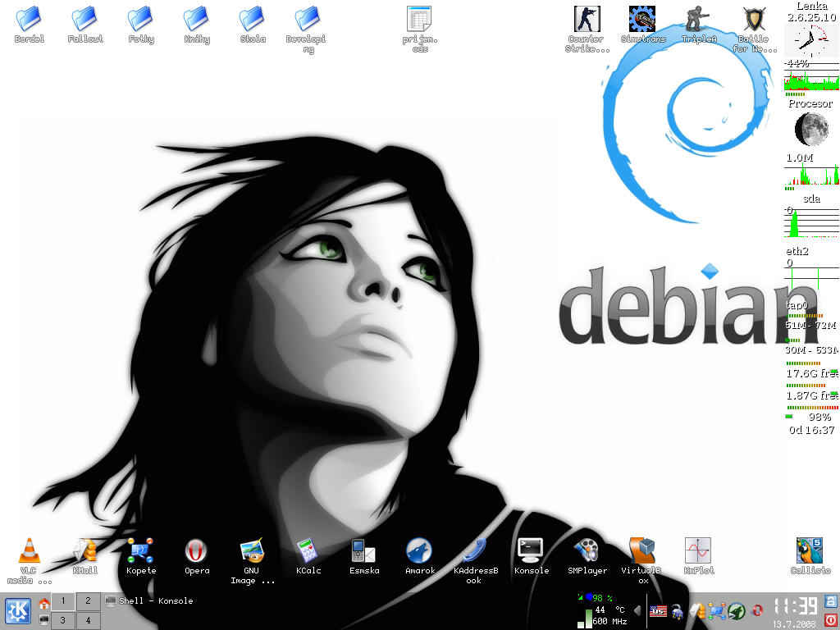The image size is (840, 630).
Task: Click the moon phase icon in GKrellM
Action: [x=811, y=129]
